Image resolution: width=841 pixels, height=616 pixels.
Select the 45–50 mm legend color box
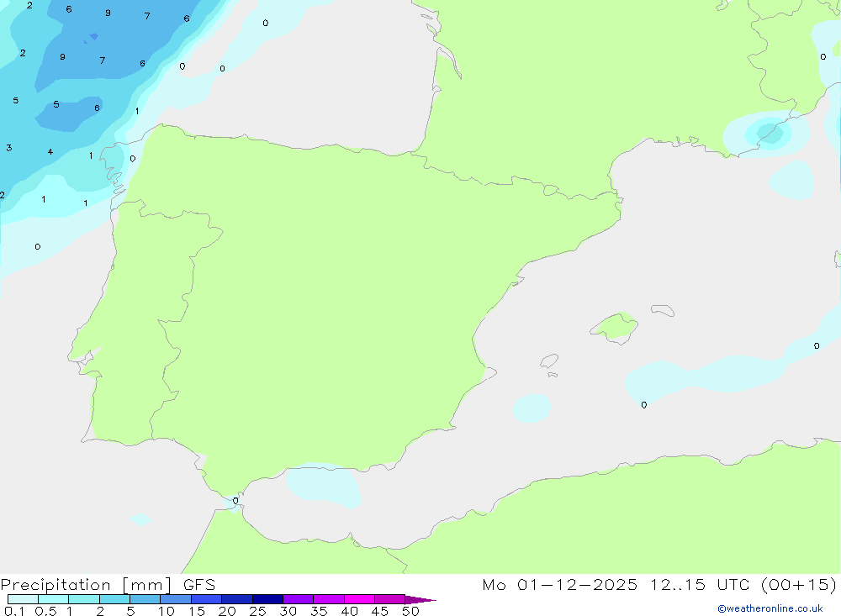(390, 599)
